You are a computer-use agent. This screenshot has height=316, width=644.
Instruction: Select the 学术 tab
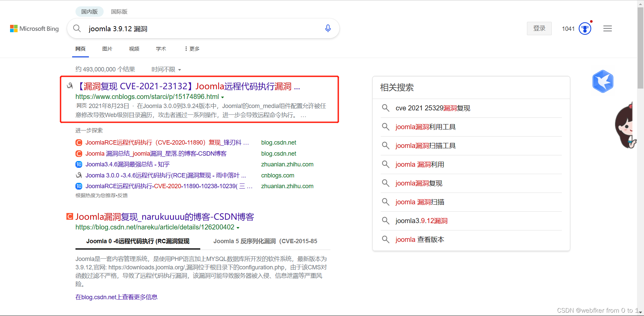(x=161, y=49)
